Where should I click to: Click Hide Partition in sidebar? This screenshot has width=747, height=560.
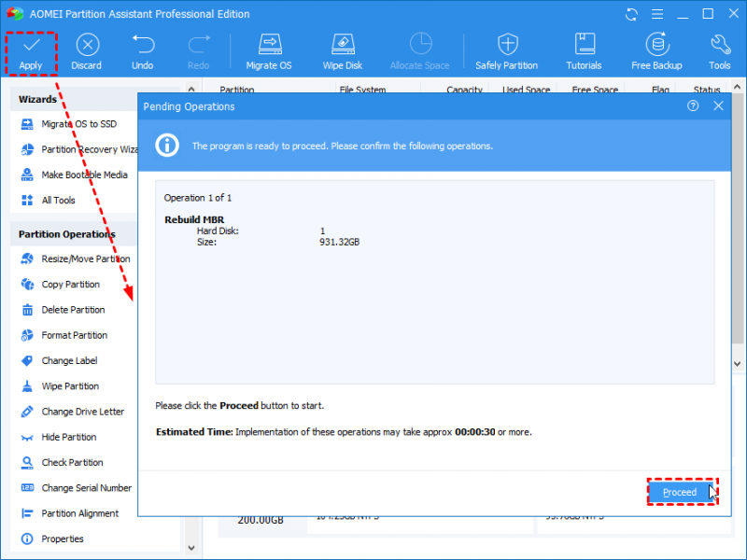(59, 437)
